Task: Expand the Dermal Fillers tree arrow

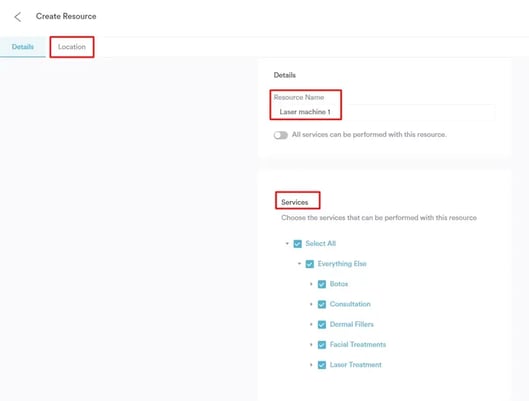Action: 311,324
